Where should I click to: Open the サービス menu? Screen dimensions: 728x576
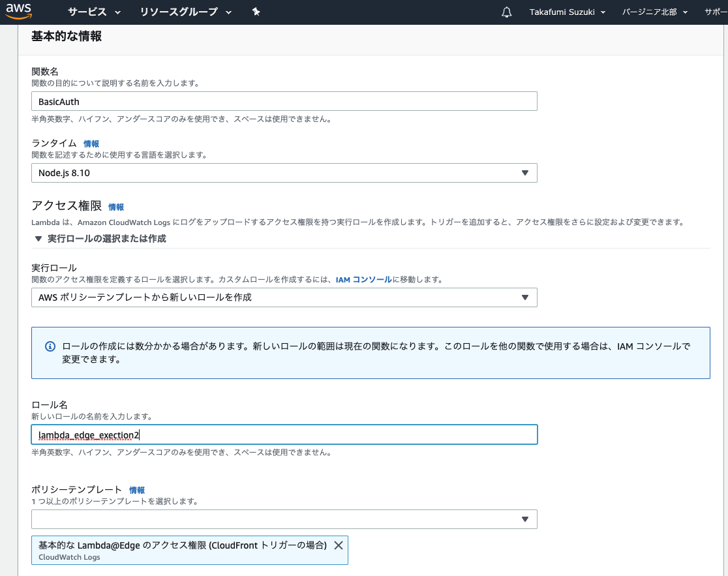tap(95, 12)
